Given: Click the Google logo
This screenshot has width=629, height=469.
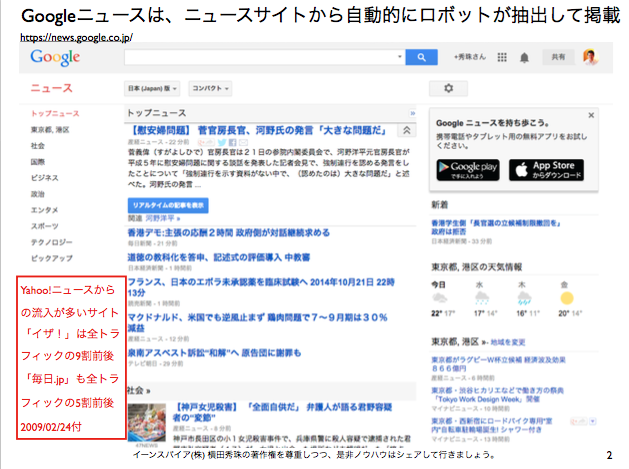Looking at the screenshot, I should tap(55, 57).
